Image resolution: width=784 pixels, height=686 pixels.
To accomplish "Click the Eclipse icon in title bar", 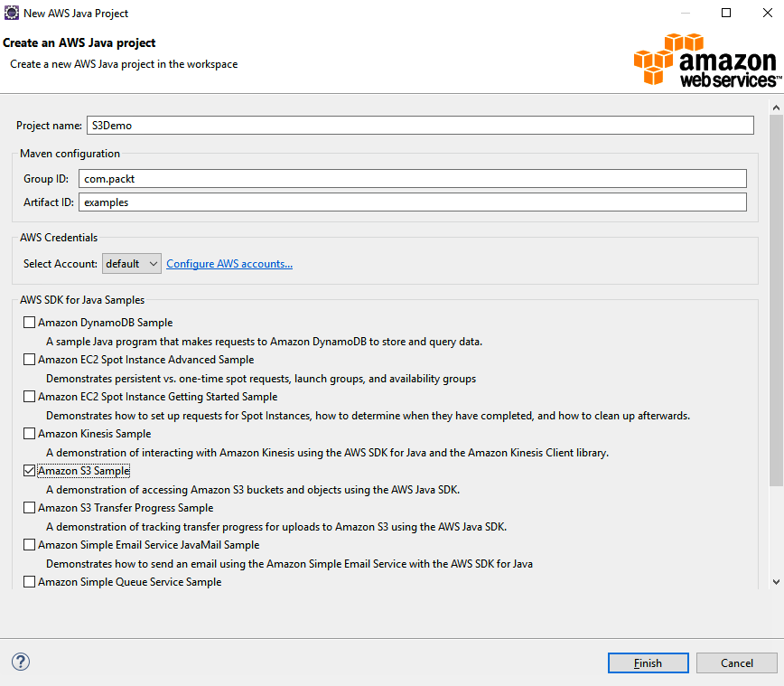I will coord(11,13).
